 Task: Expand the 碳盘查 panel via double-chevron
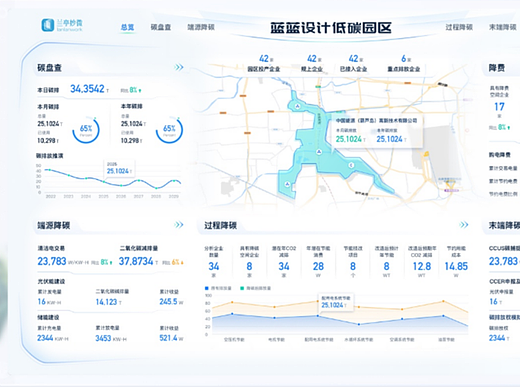(179, 67)
